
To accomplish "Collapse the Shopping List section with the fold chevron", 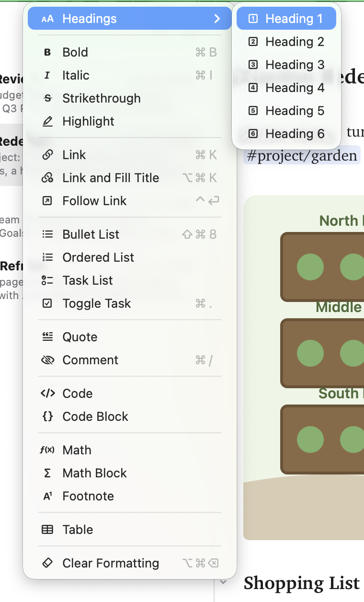I will pos(223,582).
